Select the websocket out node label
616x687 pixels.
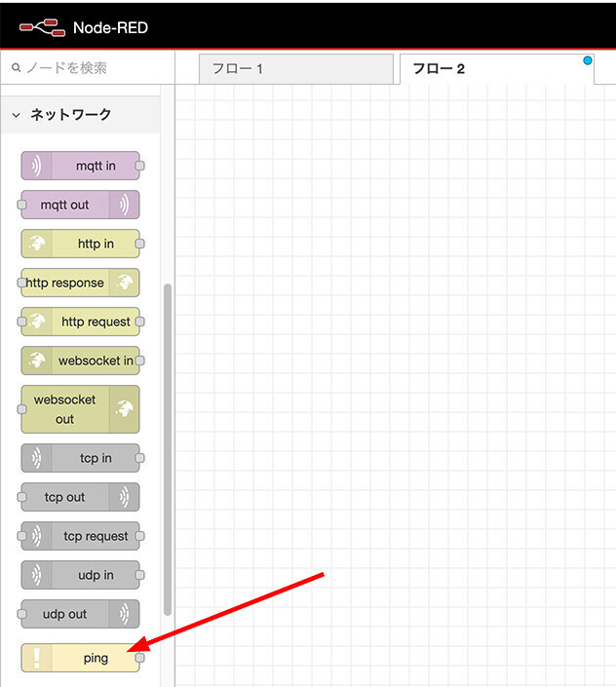tap(65, 409)
